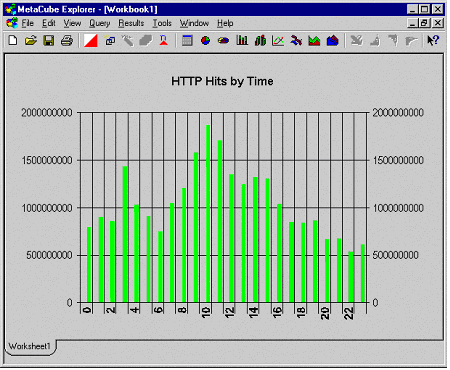Viewport: 450px width, 370px height.
Task: Open the View menu
Action: [72, 23]
